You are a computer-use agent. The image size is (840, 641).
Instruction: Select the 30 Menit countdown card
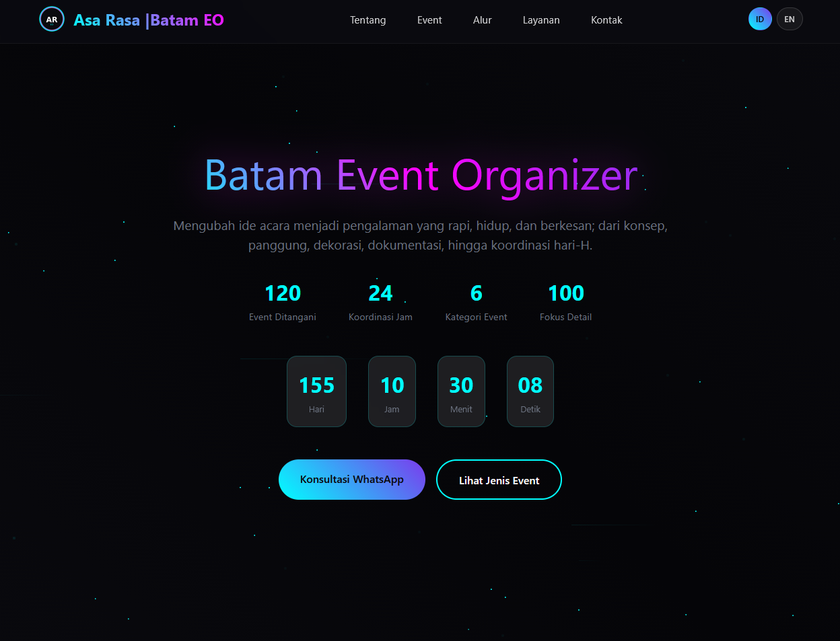(461, 391)
